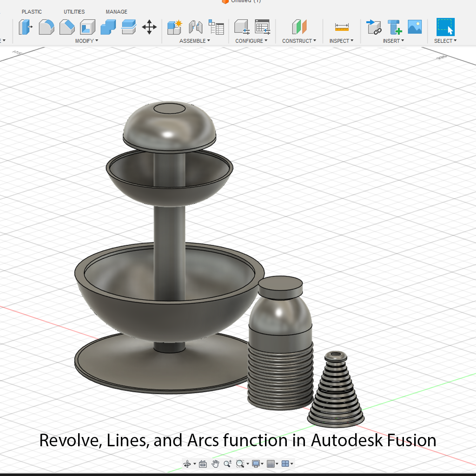
Task: Create a New Component
Action: (175, 27)
